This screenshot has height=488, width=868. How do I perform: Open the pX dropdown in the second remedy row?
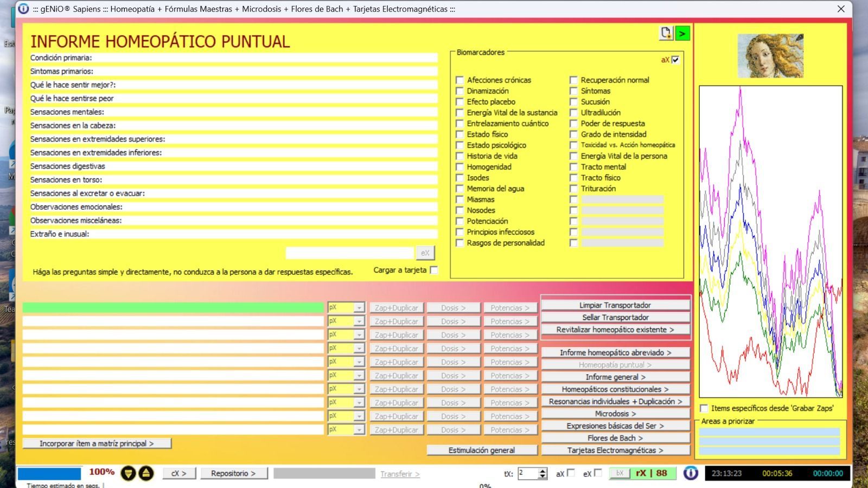359,321
